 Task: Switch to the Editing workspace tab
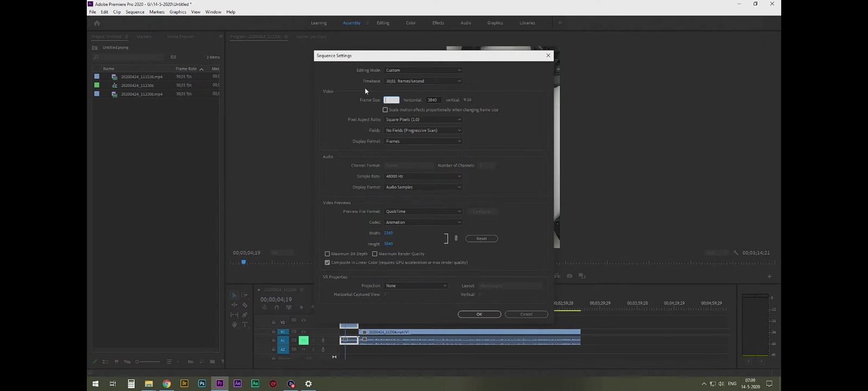point(383,23)
